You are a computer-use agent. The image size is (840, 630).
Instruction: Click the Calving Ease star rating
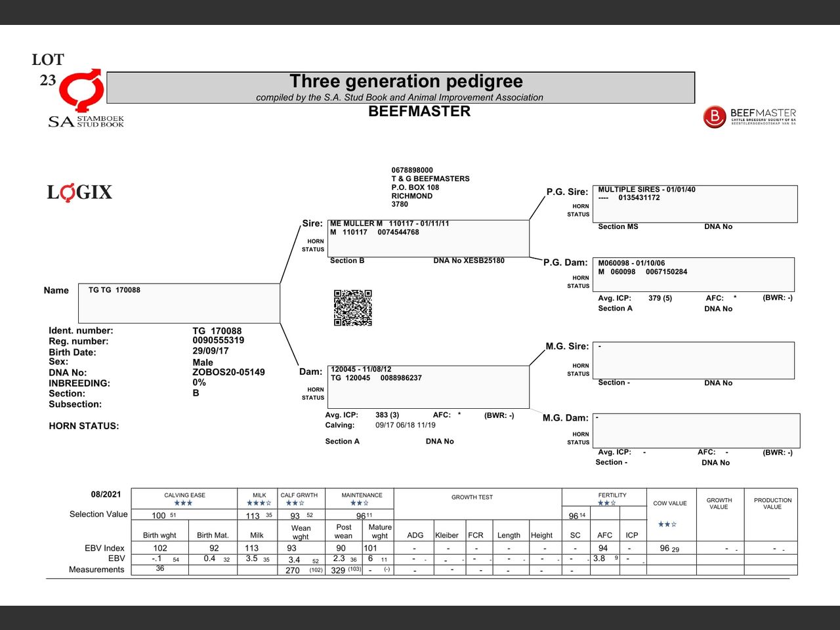(x=184, y=503)
